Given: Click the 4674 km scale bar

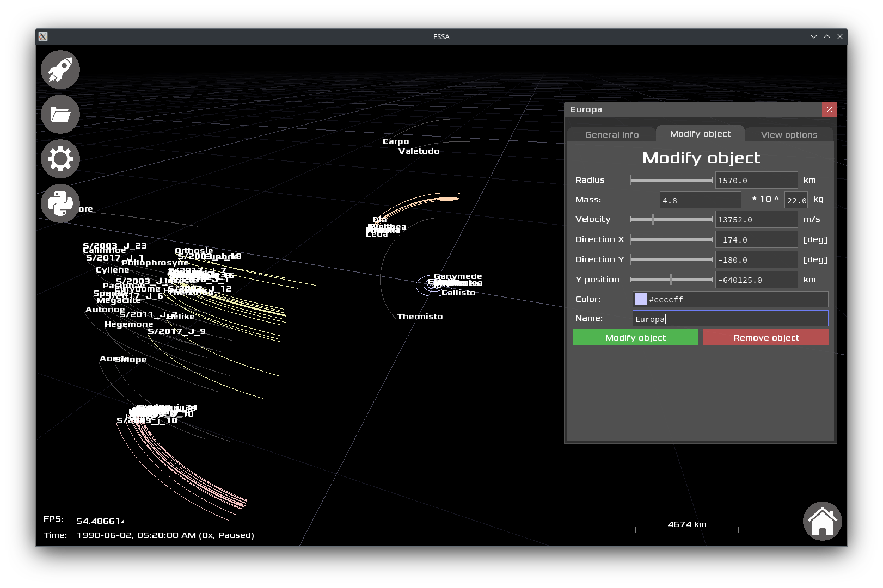Looking at the screenshot, I should tap(687, 527).
